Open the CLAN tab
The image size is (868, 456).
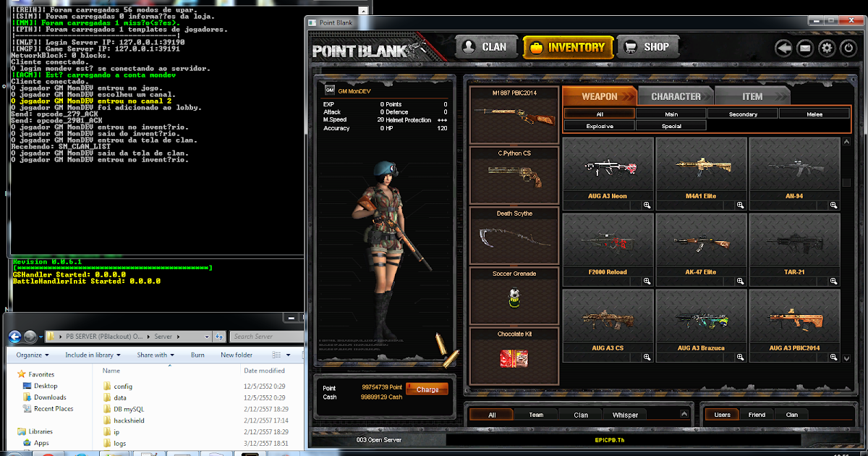point(486,47)
